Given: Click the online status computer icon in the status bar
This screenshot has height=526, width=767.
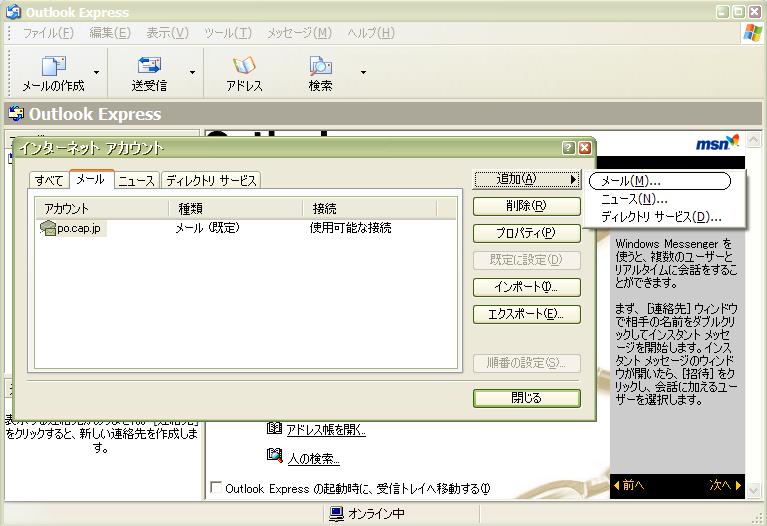Looking at the screenshot, I should [337, 514].
